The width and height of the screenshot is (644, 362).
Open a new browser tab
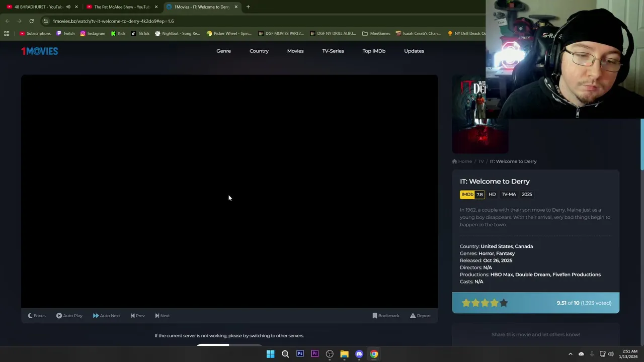click(x=248, y=7)
